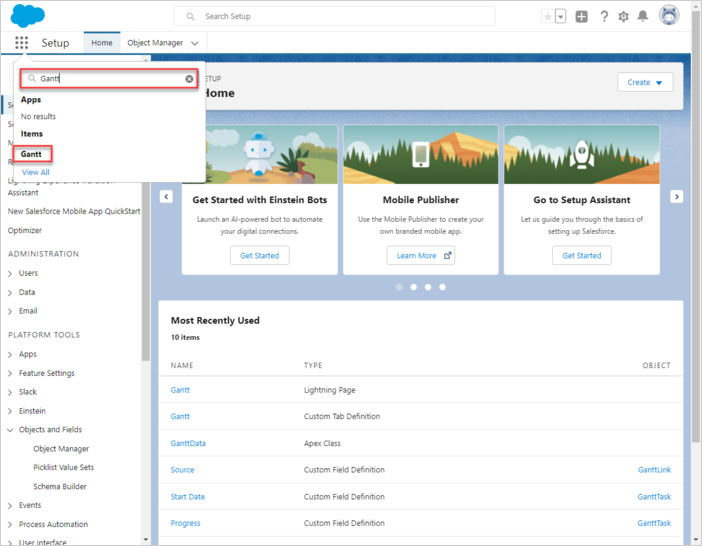
Task: Go to the next carousel slide
Action: (x=677, y=197)
